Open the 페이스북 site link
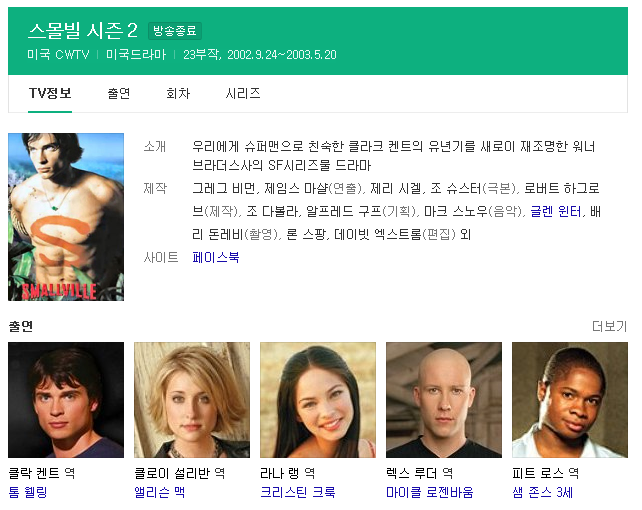 (x=216, y=257)
